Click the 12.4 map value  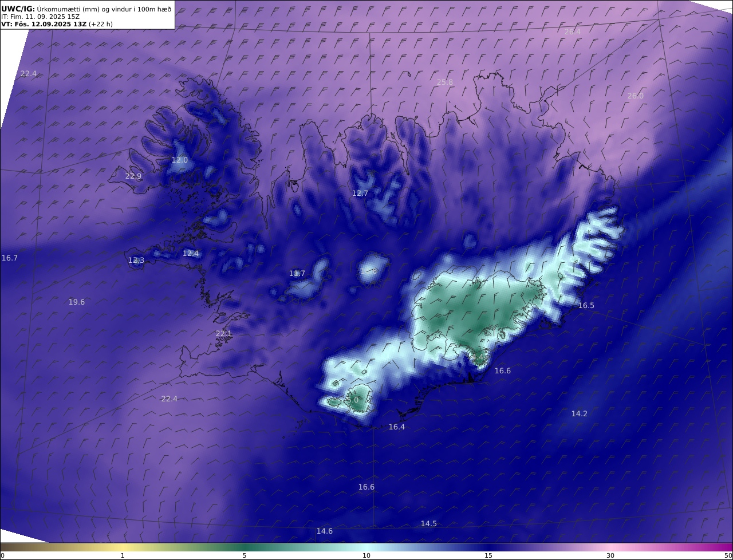pos(191,253)
